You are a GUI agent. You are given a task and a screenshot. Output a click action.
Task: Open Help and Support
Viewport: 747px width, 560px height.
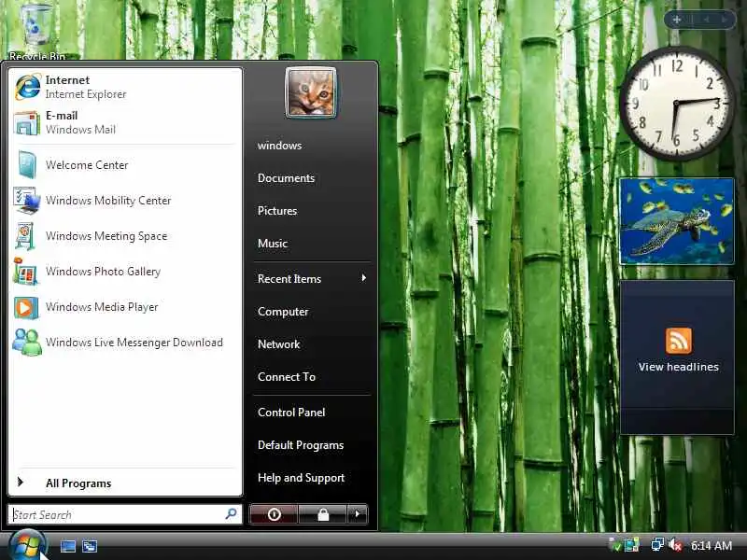pos(301,478)
